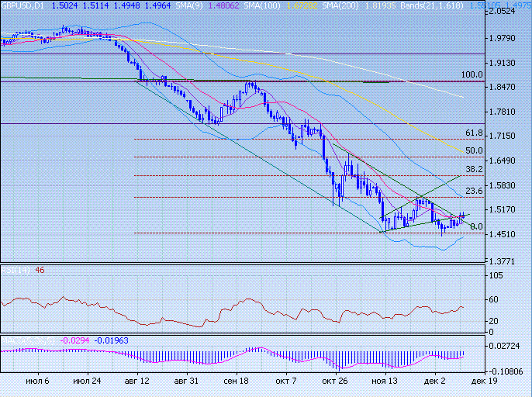This screenshot has height=397, width=532.
Task: Select the июл 24 date marker
Action: click(x=85, y=381)
